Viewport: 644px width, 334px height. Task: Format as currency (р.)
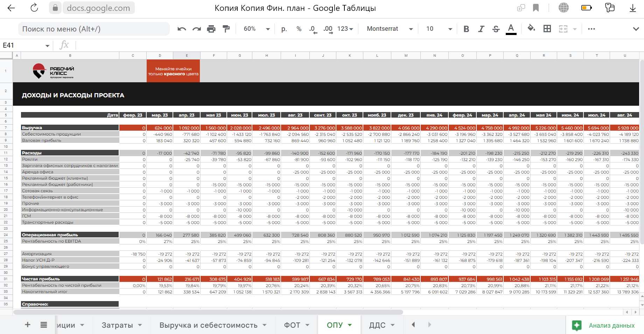(x=284, y=29)
